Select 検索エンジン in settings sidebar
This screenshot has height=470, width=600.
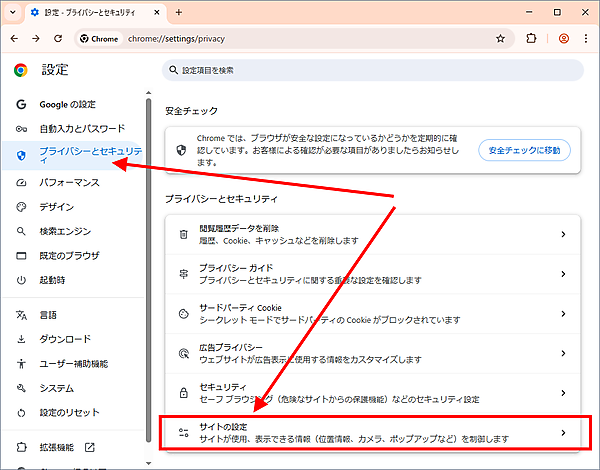point(66,231)
